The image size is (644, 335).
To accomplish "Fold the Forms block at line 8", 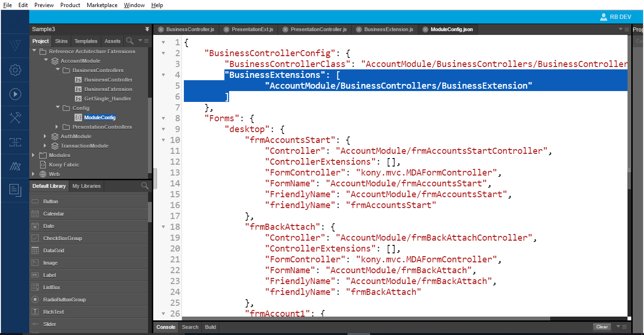I will pos(164,118).
